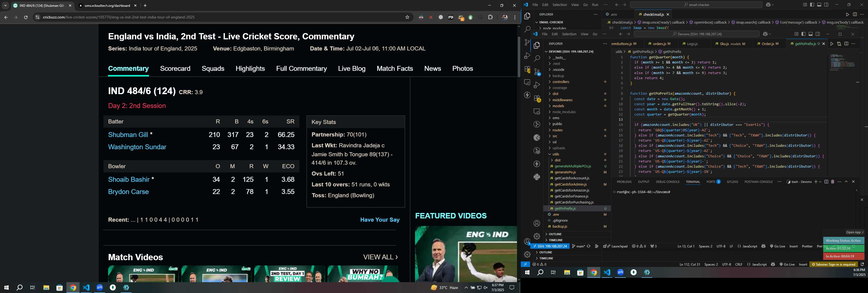Switch to the orders.js editor tab
This screenshot has height=293, width=868.
pos(661,44)
